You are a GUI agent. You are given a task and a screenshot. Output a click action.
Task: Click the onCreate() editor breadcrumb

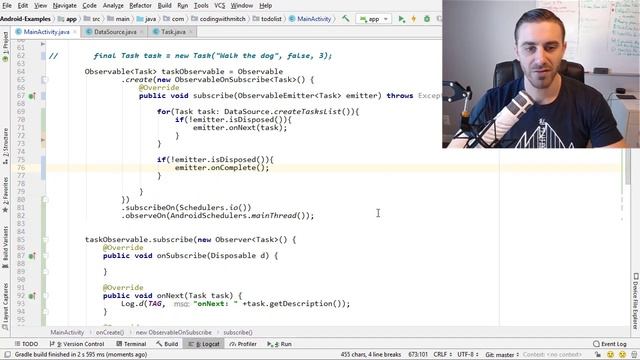(110, 333)
